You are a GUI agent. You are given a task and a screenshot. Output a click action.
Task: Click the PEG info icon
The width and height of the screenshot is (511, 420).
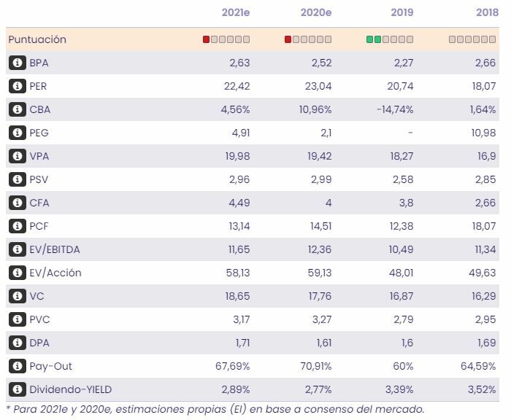coord(17,133)
